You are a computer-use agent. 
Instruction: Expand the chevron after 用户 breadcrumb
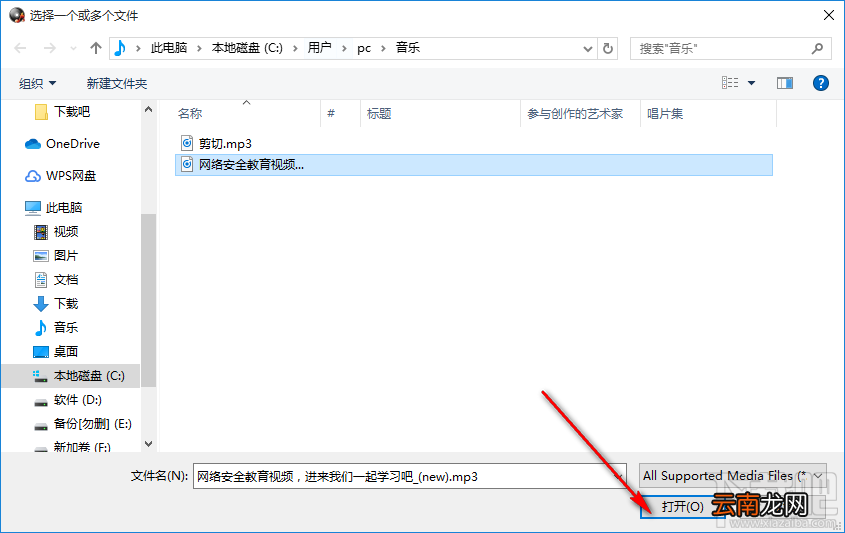coord(344,49)
